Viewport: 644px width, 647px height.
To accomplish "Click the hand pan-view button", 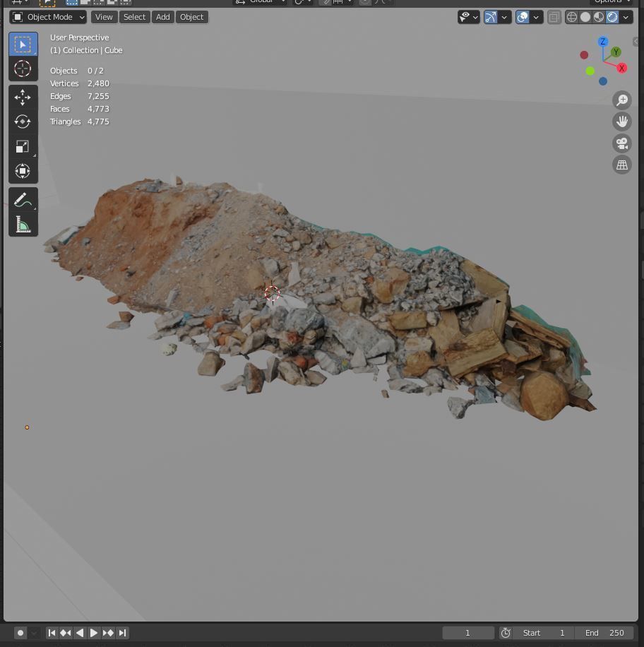I will click(621, 121).
